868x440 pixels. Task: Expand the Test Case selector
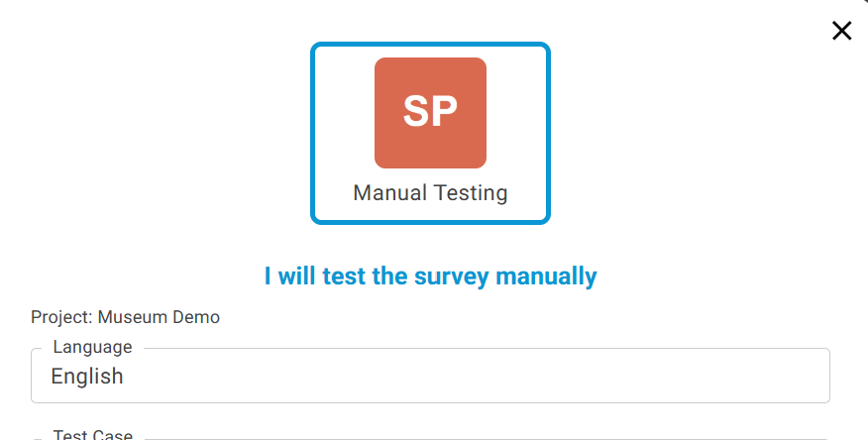[x=430, y=437]
